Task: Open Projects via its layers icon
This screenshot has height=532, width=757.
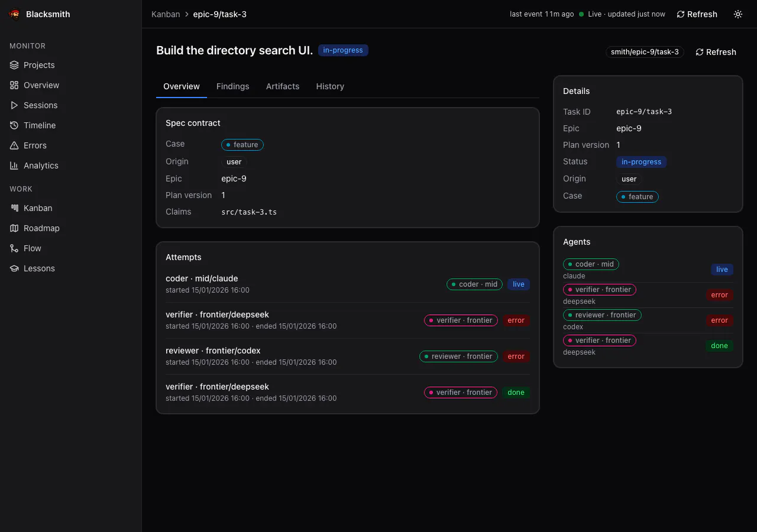Action: 14,65
